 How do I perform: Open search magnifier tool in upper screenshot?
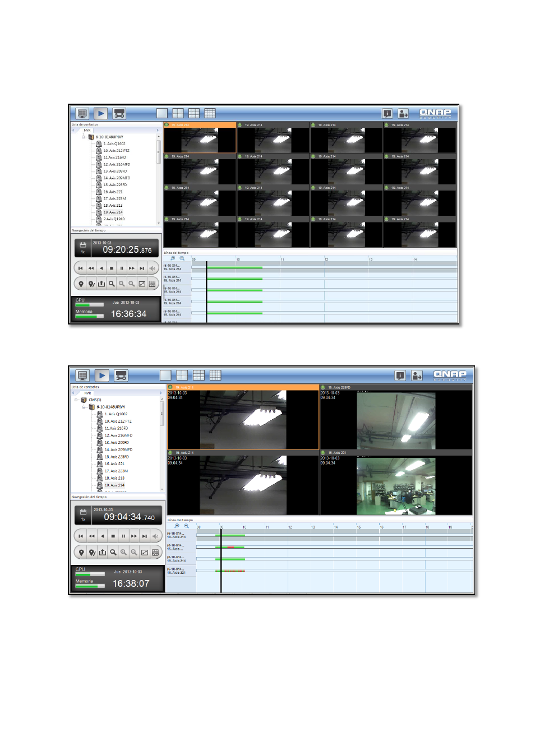(x=112, y=284)
